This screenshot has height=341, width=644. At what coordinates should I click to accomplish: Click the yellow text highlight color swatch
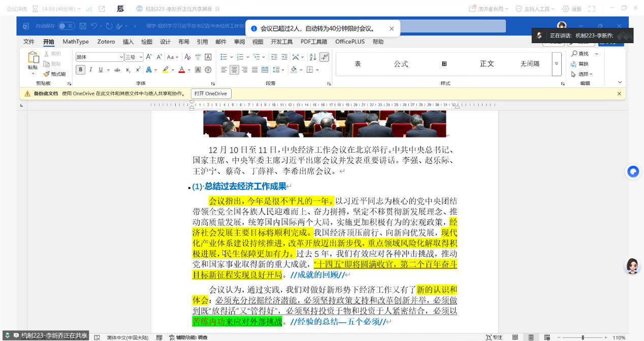tap(165, 70)
